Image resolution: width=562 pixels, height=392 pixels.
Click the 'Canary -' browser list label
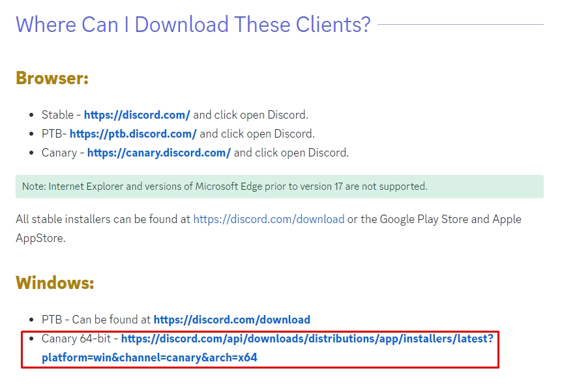63,153
